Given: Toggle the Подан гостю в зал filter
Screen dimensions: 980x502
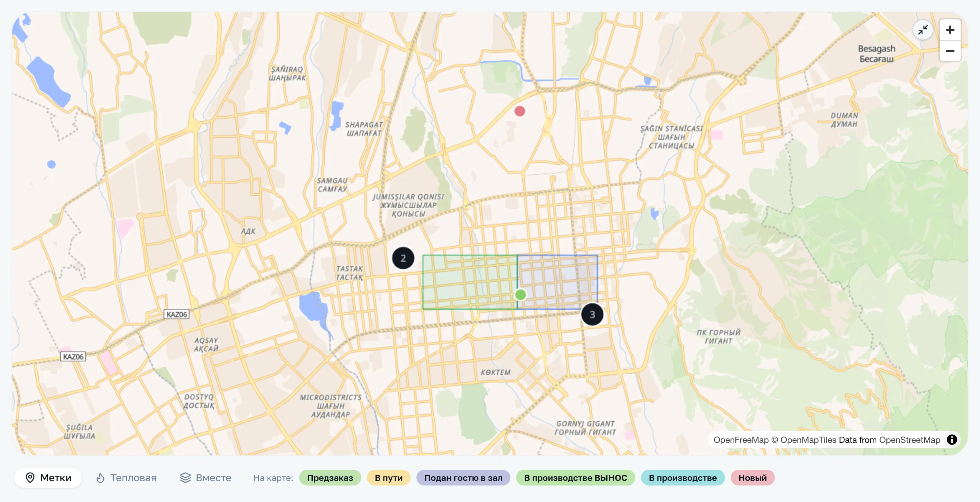Looking at the screenshot, I should 463,478.
